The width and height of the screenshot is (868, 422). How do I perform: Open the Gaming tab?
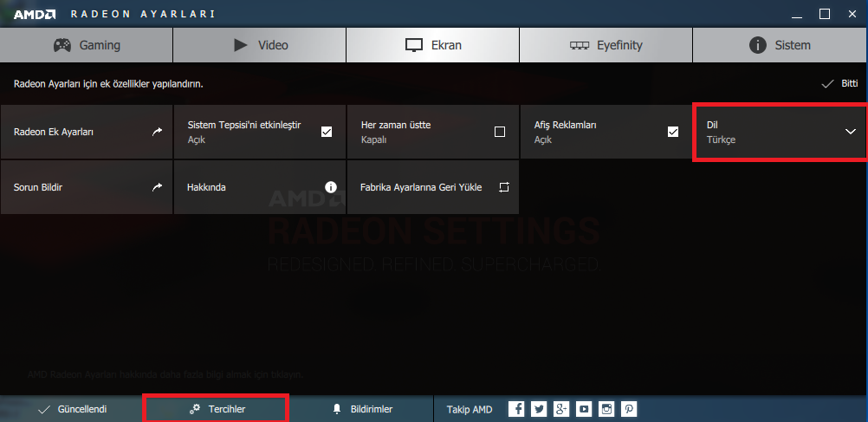87,45
